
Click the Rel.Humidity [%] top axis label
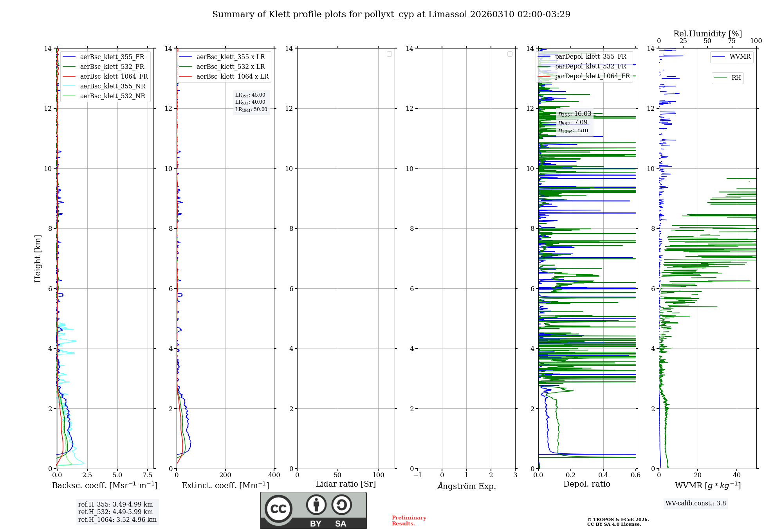(707, 34)
